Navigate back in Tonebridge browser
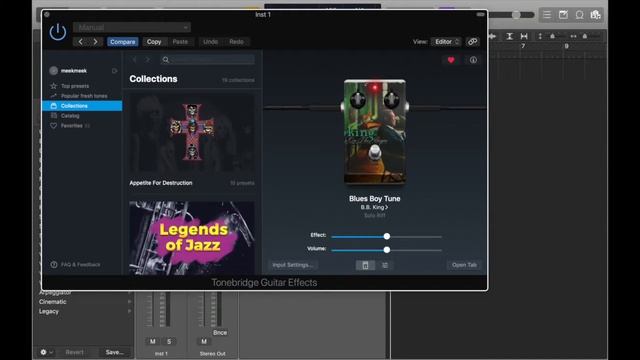Viewport: 640px width, 360px height. [x=135, y=60]
